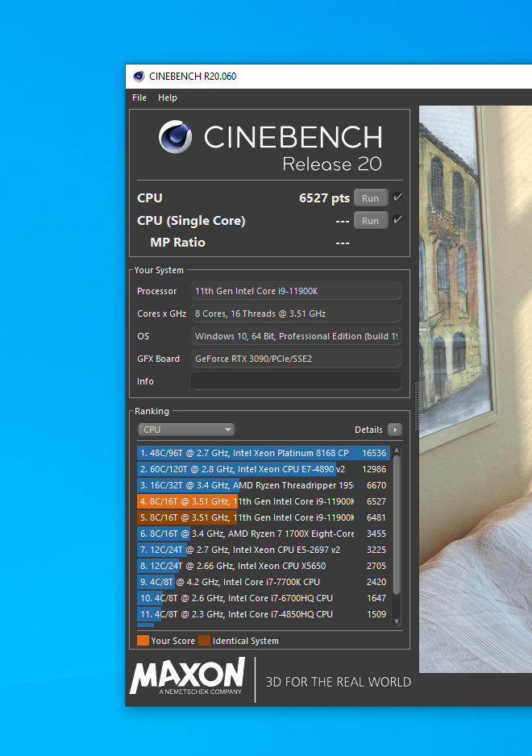
Task: Click the 6527 pts CPU score
Action: [x=324, y=198]
